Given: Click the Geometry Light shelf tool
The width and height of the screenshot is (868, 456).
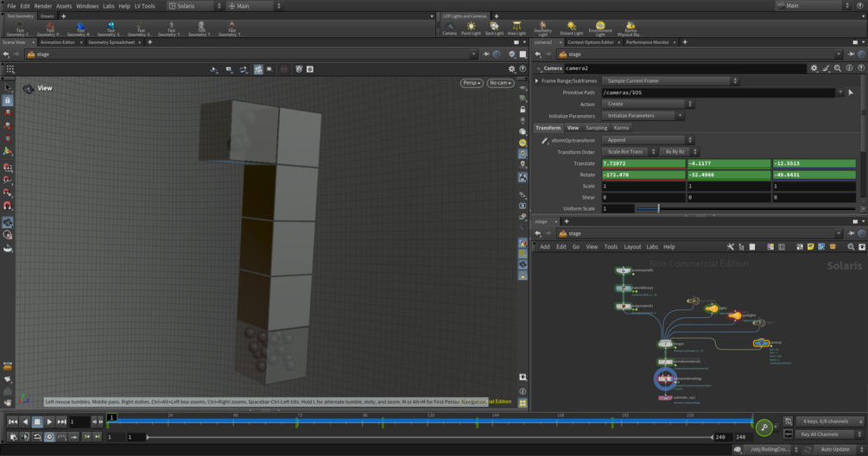Looking at the screenshot, I should pos(542,28).
